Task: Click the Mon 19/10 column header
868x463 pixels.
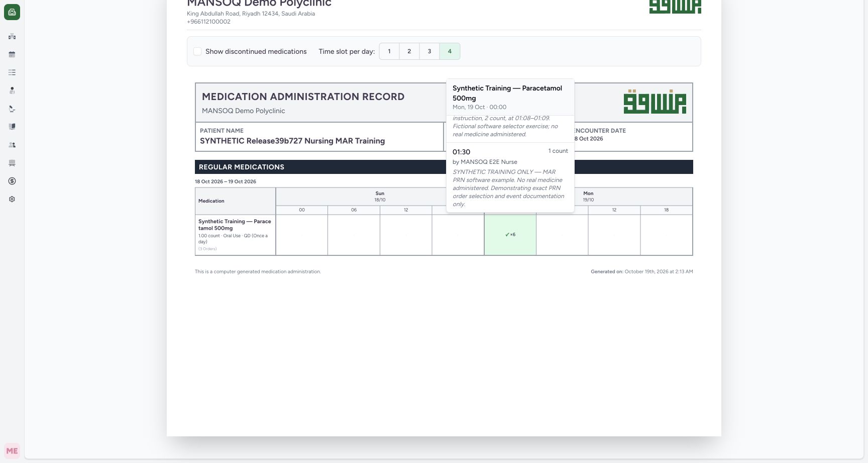Action: [x=588, y=197]
